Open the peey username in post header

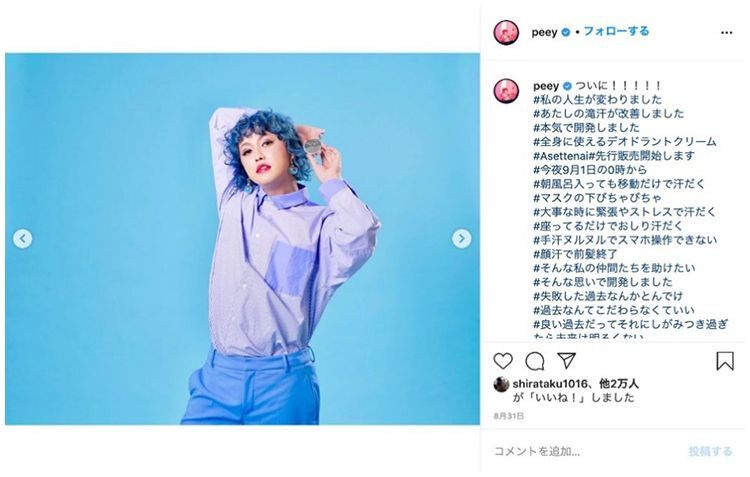point(544,32)
